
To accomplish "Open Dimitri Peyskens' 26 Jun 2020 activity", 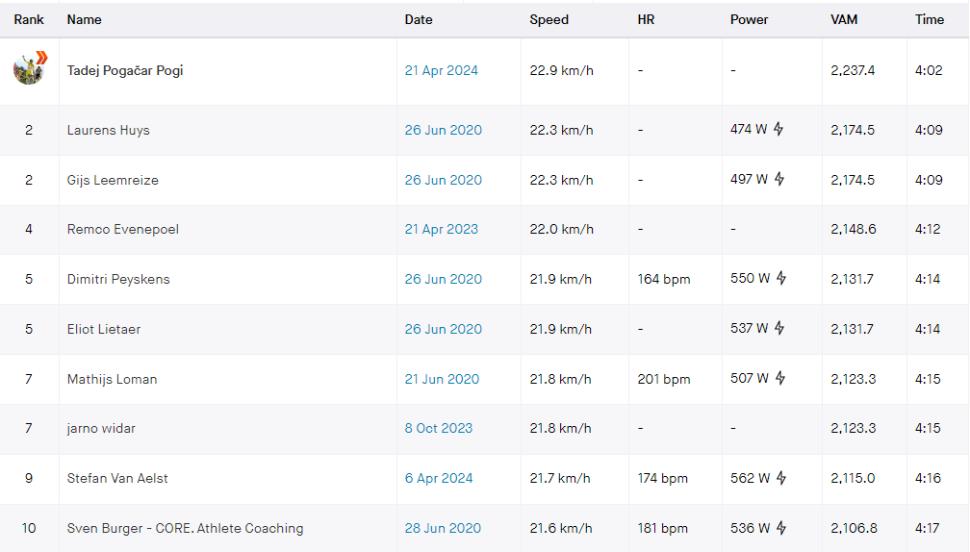I will (443, 279).
